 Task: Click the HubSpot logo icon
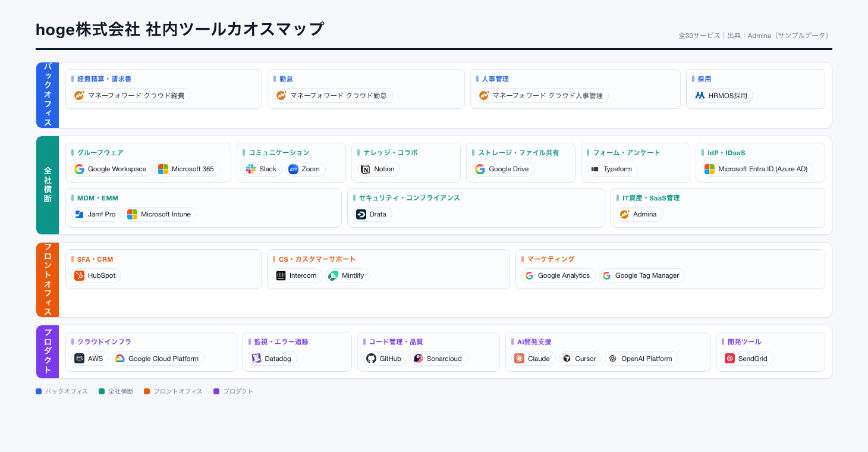click(x=79, y=275)
